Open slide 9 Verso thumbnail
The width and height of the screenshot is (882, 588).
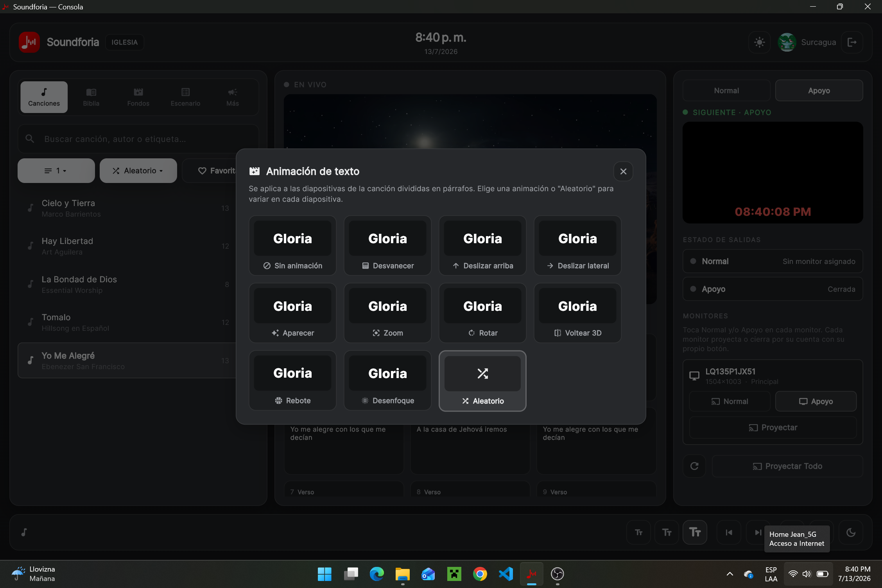tap(596, 489)
